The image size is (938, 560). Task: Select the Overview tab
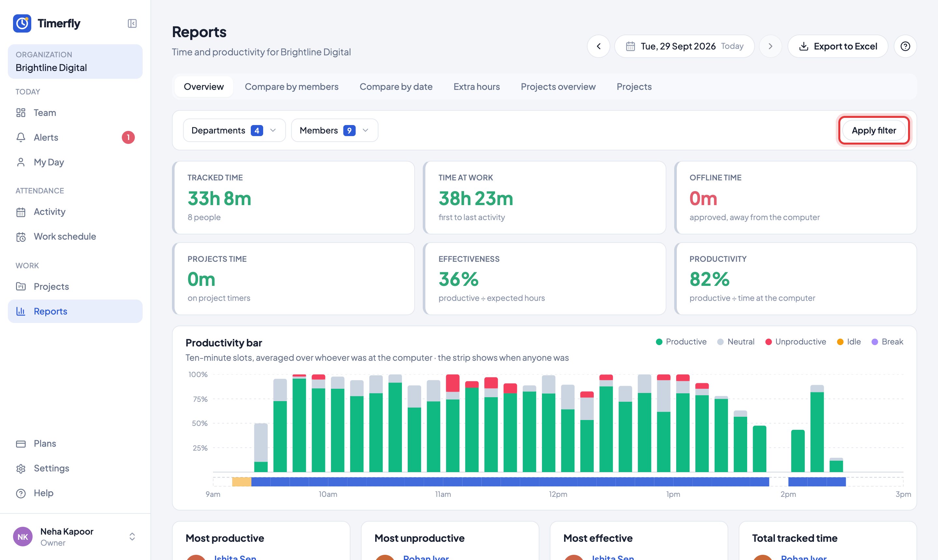[204, 87]
